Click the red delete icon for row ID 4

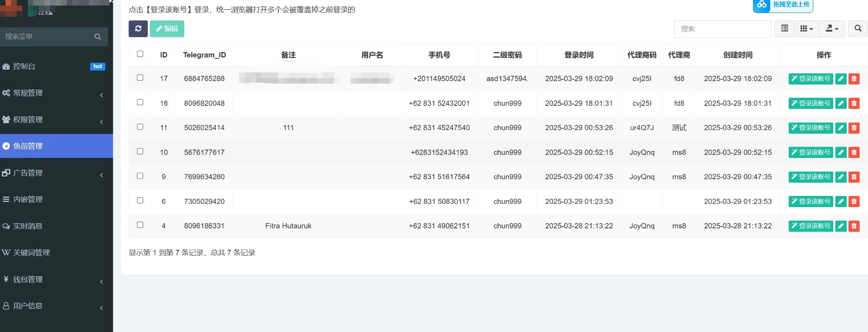[x=854, y=226]
